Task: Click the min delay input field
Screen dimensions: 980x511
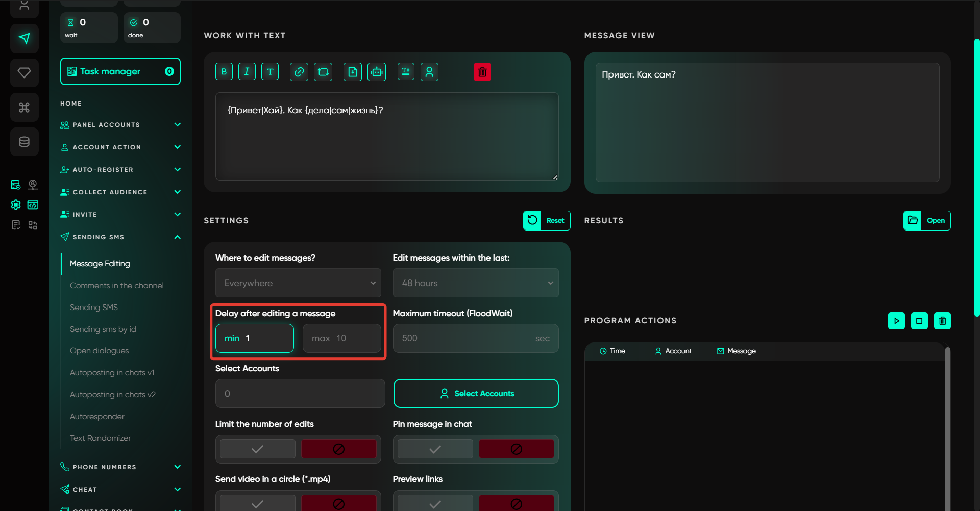Action: [260, 339]
